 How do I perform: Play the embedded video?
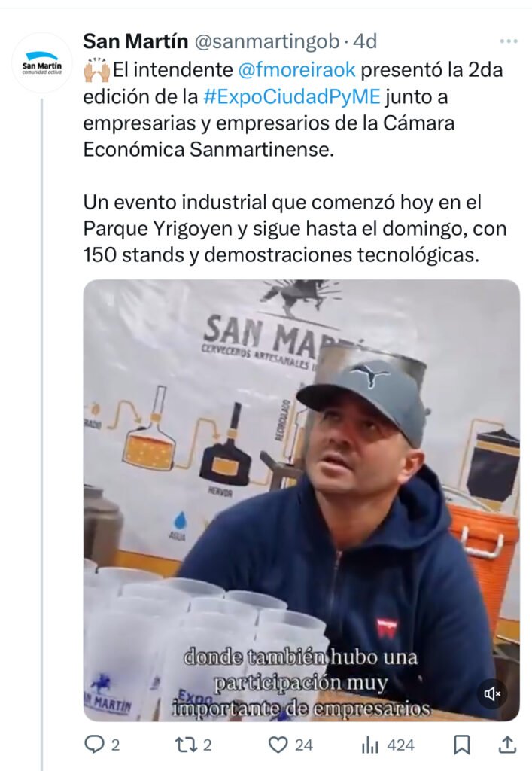[301, 500]
